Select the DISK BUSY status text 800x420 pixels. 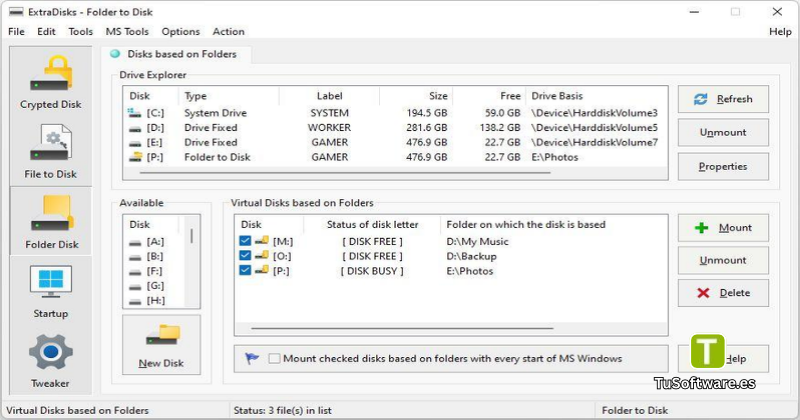(372, 271)
